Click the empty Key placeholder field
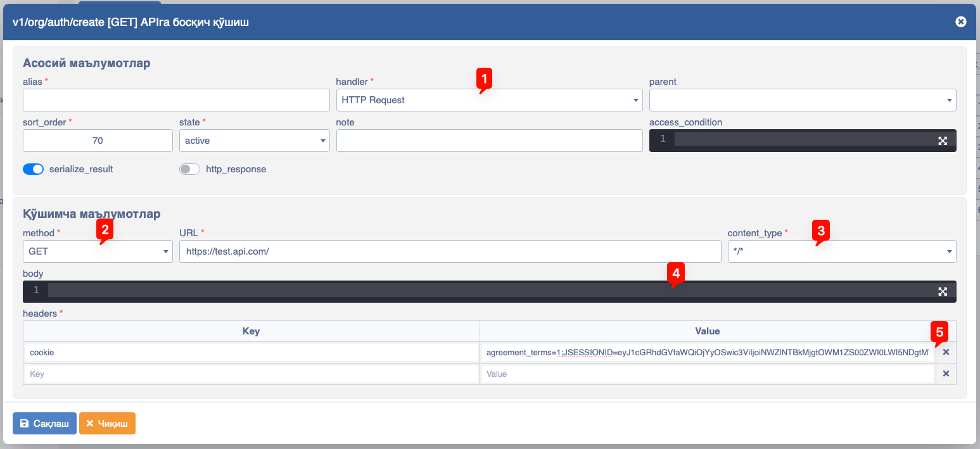The width and height of the screenshot is (980, 449). (x=251, y=374)
